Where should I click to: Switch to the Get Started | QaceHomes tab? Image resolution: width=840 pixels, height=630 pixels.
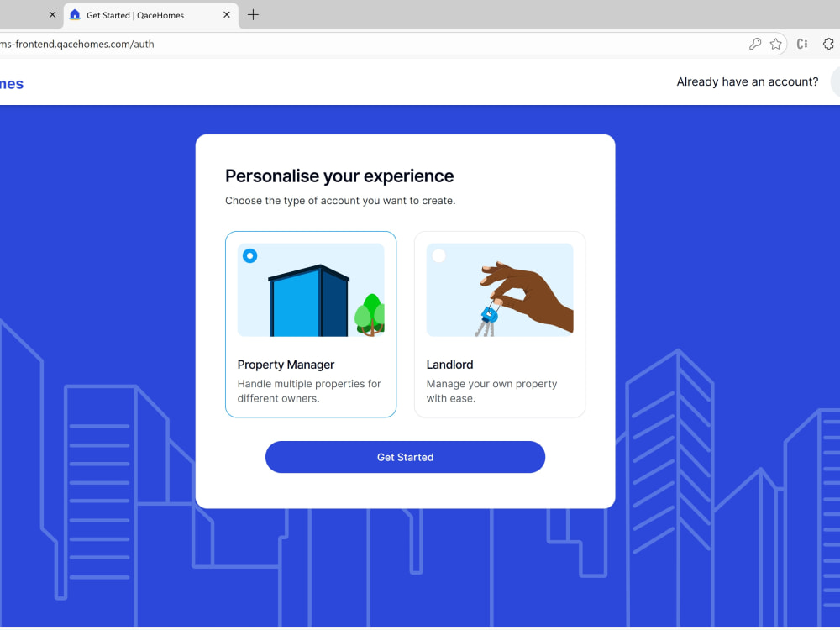[x=151, y=15]
